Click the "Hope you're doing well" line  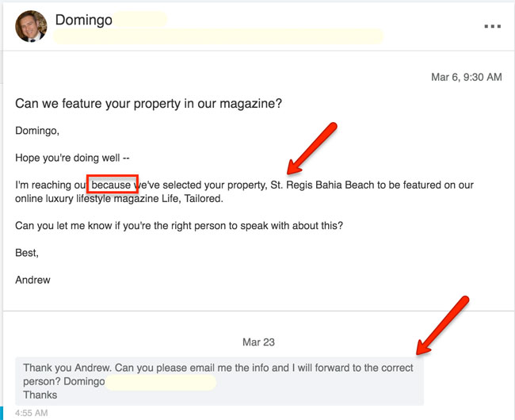72,158
